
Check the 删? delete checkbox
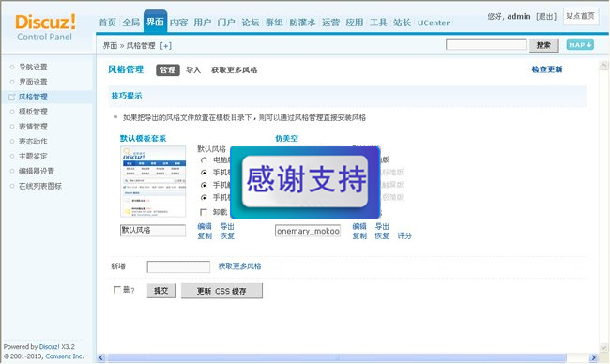pos(116,289)
